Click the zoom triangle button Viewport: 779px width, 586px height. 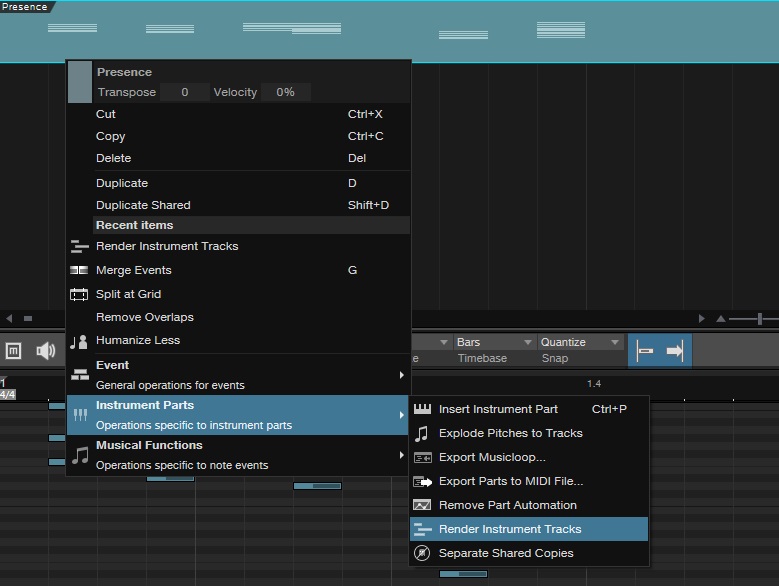pos(720,319)
